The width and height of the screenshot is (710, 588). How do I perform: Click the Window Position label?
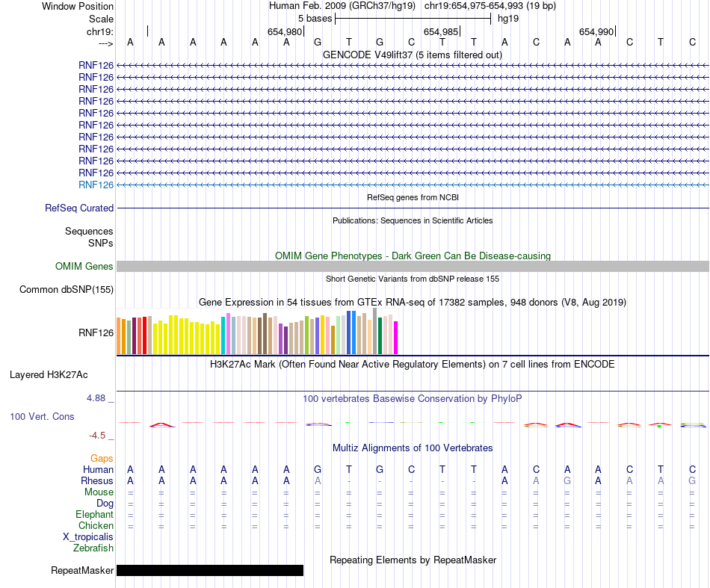(78, 6)
